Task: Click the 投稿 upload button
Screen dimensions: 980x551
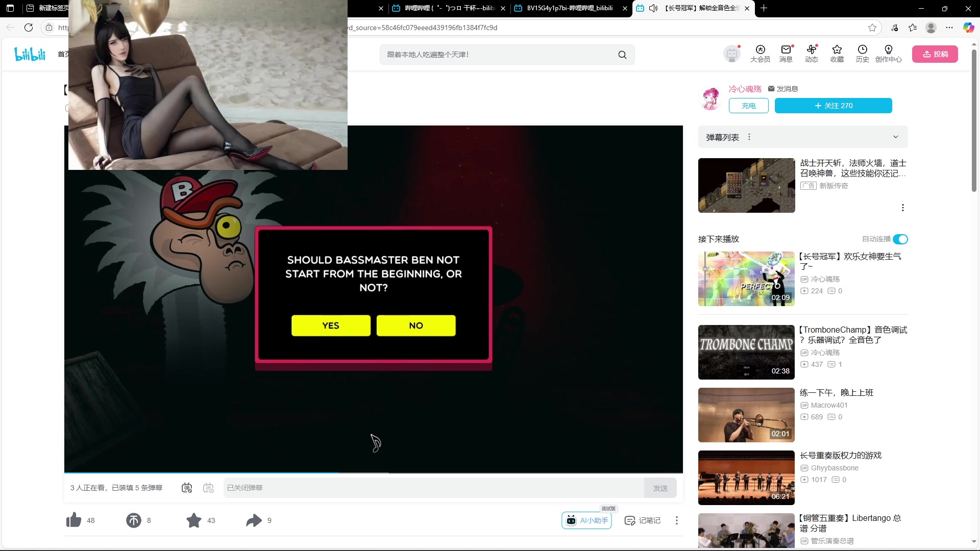Action: pos(935,54)
